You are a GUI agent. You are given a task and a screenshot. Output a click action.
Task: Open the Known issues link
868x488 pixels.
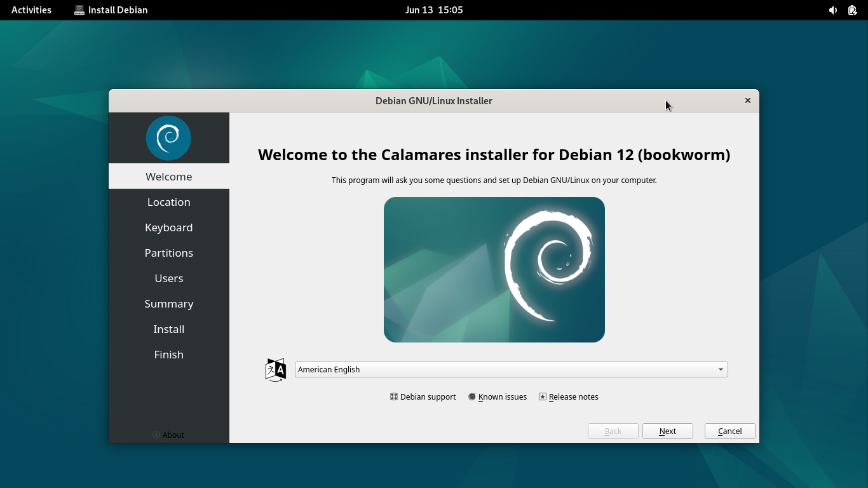(498, 396)
